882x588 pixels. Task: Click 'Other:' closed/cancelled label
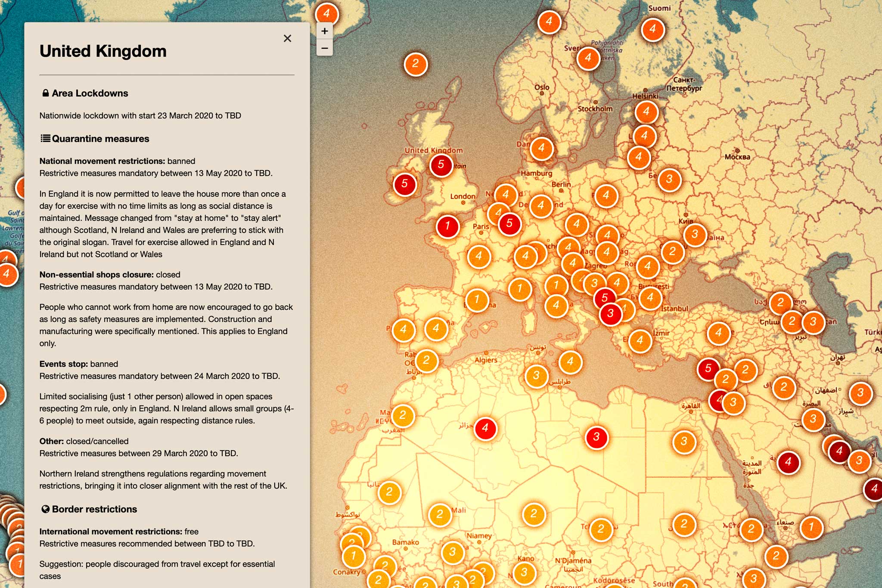tap(52, 441)
